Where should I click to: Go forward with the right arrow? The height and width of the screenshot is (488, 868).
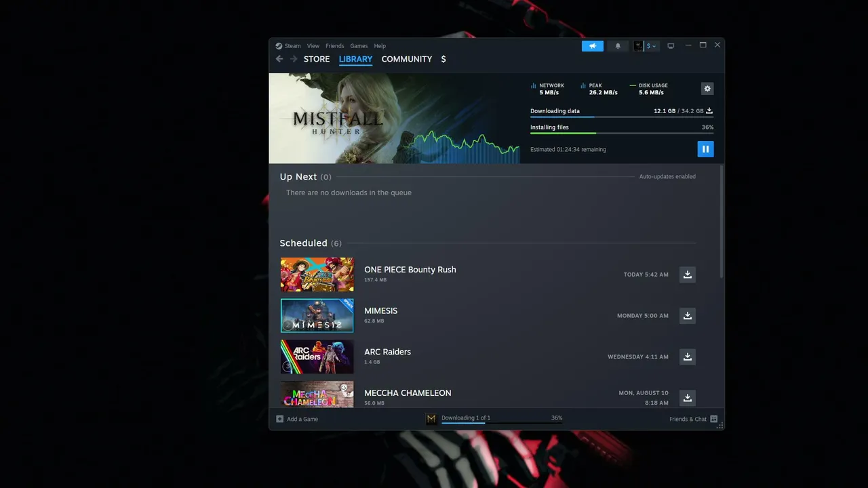click(294, 59)
